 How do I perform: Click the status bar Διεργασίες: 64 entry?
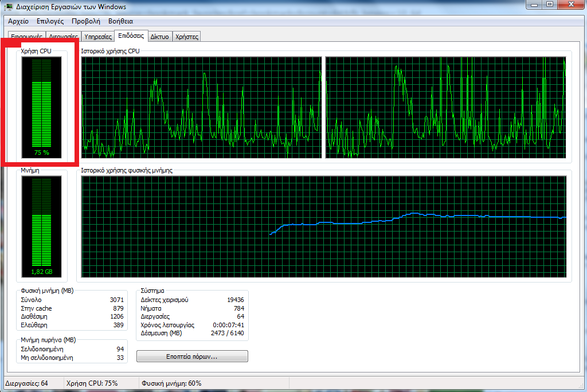(x=26, y=383)
